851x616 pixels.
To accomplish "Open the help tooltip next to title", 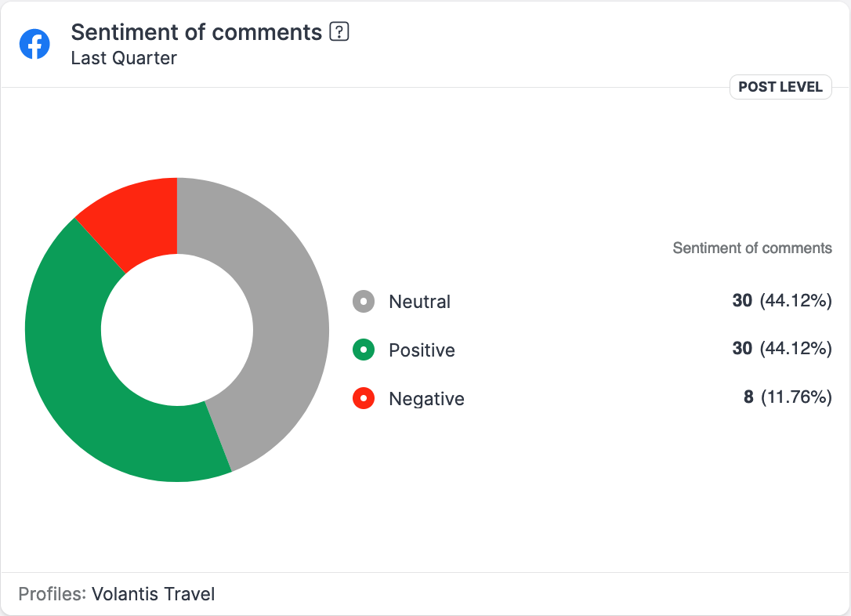I will (340, 32).
